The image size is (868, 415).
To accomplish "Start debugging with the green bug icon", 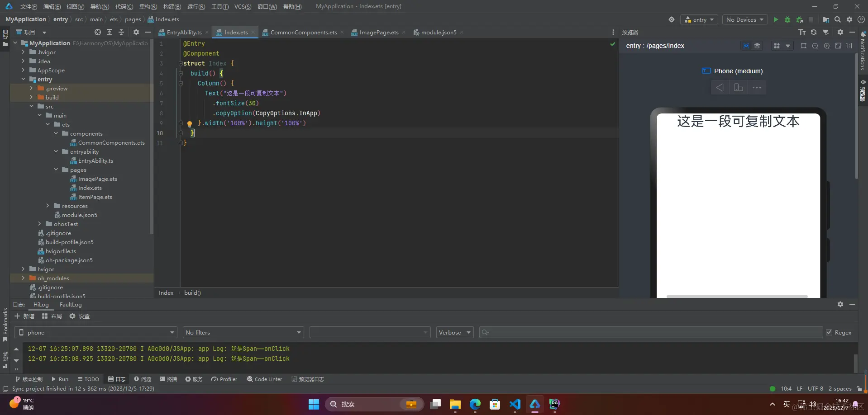I will 787,19.
